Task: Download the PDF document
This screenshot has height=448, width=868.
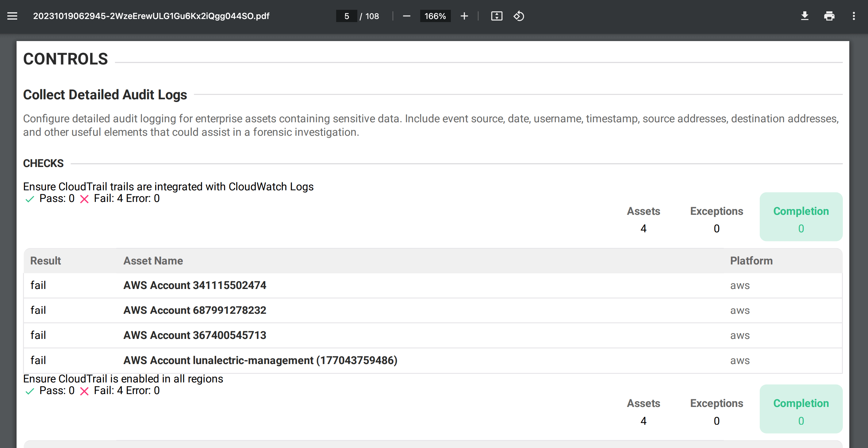Action: [805, 16]
